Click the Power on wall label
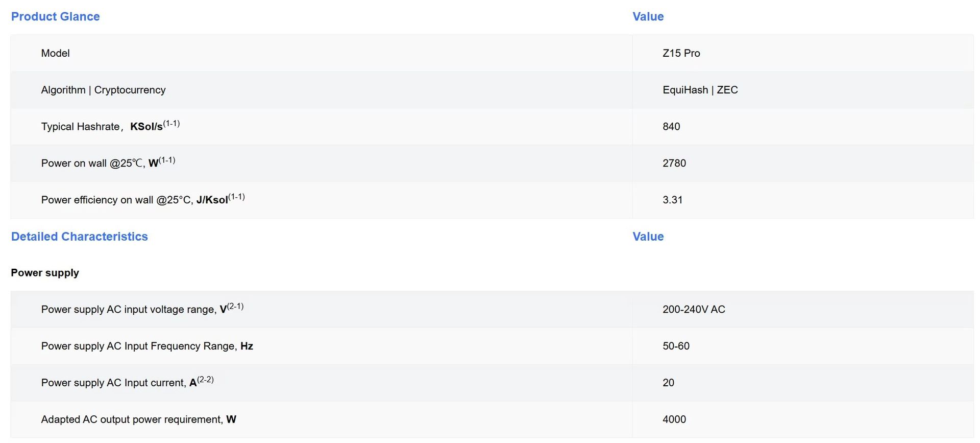The height and width of the screenshot is (443, 980). point(108,162)
